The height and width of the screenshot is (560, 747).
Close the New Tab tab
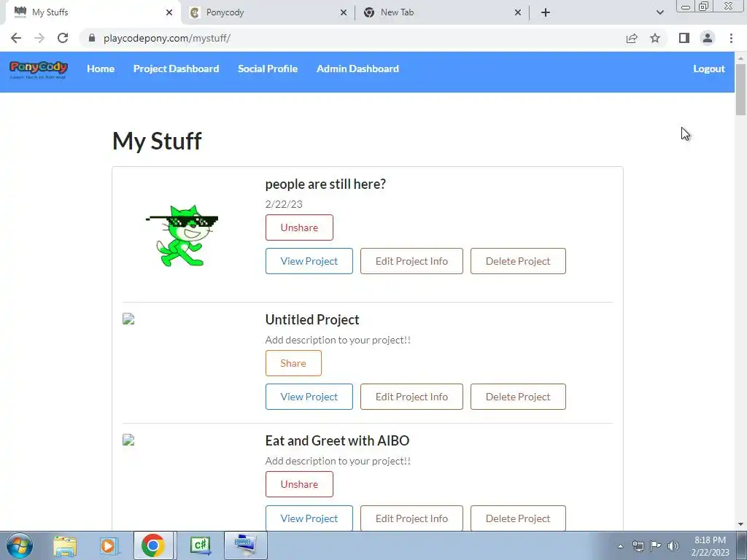point(518,12)
